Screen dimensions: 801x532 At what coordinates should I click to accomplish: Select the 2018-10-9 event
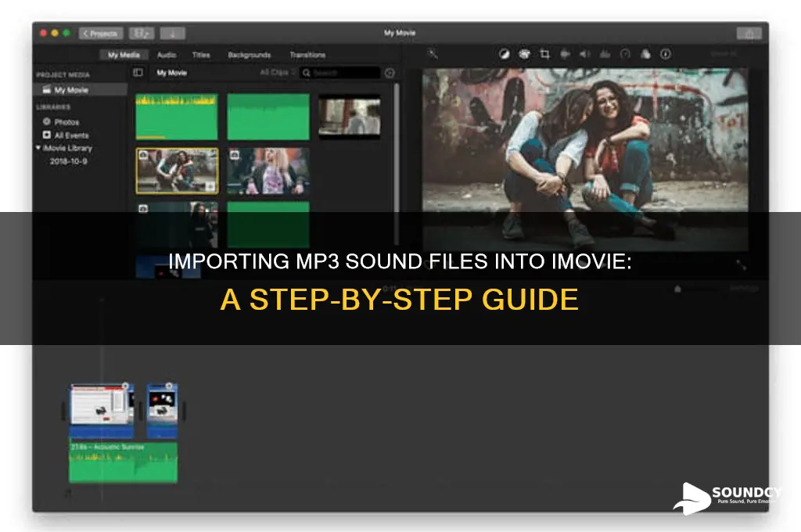point(69,161)
